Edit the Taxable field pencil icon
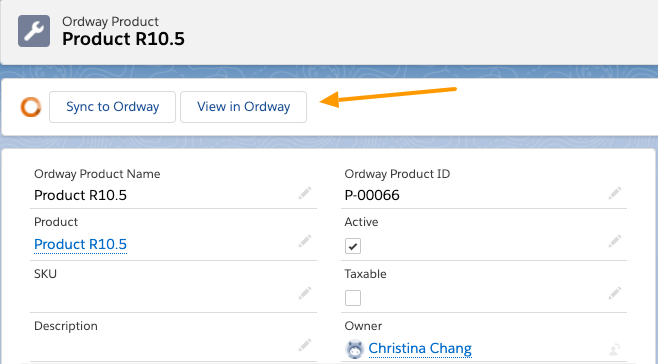The height and width of the screenshot is (364, 658). click(x=615, y=293)
